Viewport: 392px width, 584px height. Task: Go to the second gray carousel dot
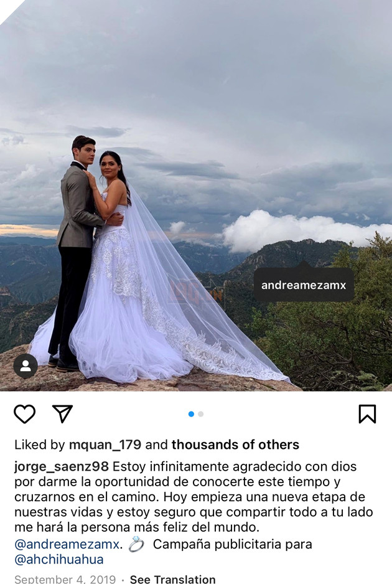pyautogui.click(x=200, y=414)
